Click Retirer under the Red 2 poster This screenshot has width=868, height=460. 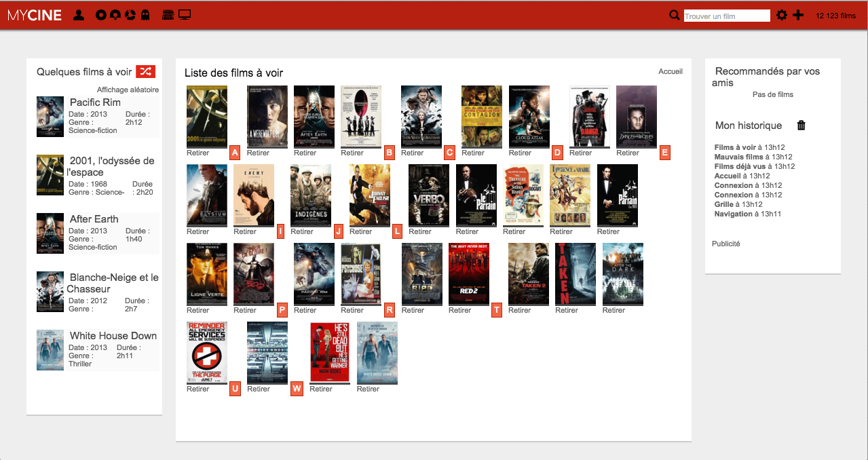459,310
